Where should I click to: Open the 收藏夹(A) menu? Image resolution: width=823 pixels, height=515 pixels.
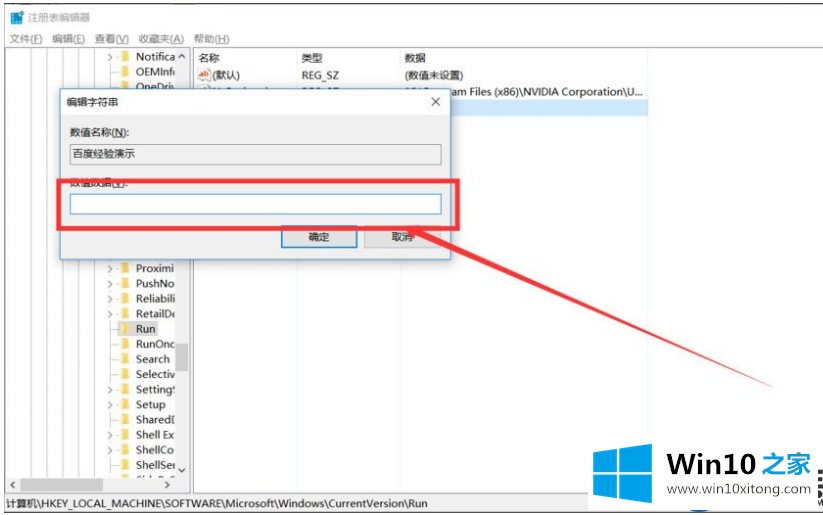click(161, 39)
